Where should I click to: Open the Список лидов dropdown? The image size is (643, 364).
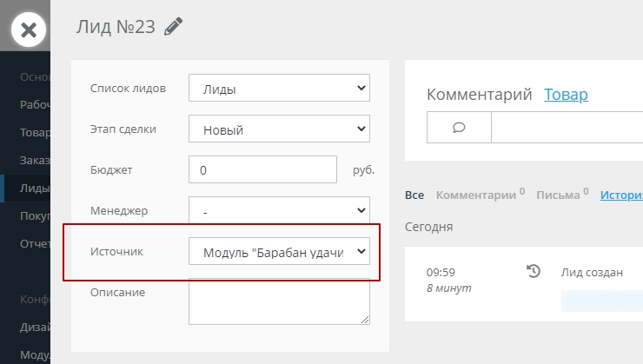click(x=279, y=89)
